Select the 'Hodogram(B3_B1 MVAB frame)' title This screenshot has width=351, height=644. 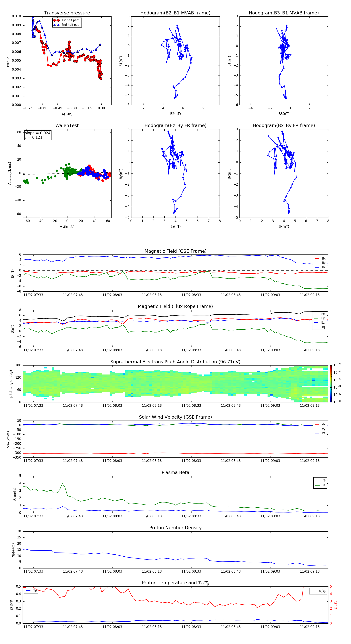point(284,13)
